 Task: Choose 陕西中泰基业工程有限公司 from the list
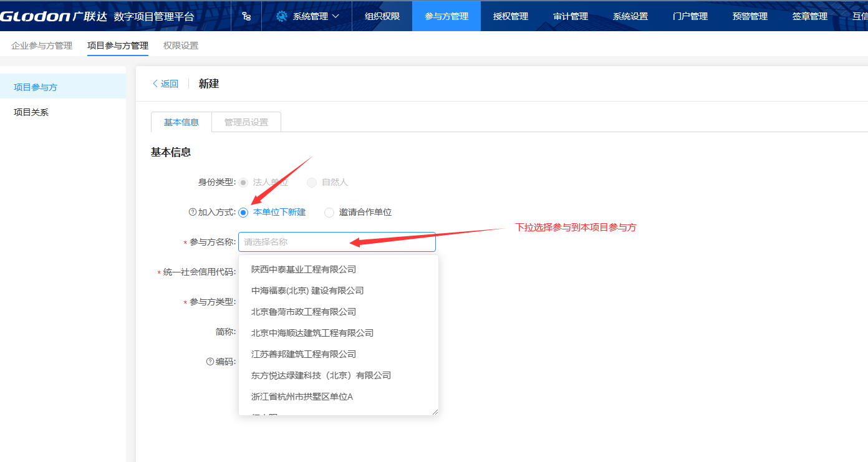[x=339, y=269]
